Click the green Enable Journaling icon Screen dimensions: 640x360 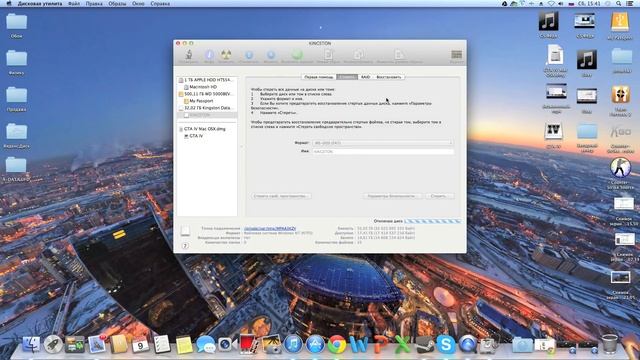coord(297,55)
